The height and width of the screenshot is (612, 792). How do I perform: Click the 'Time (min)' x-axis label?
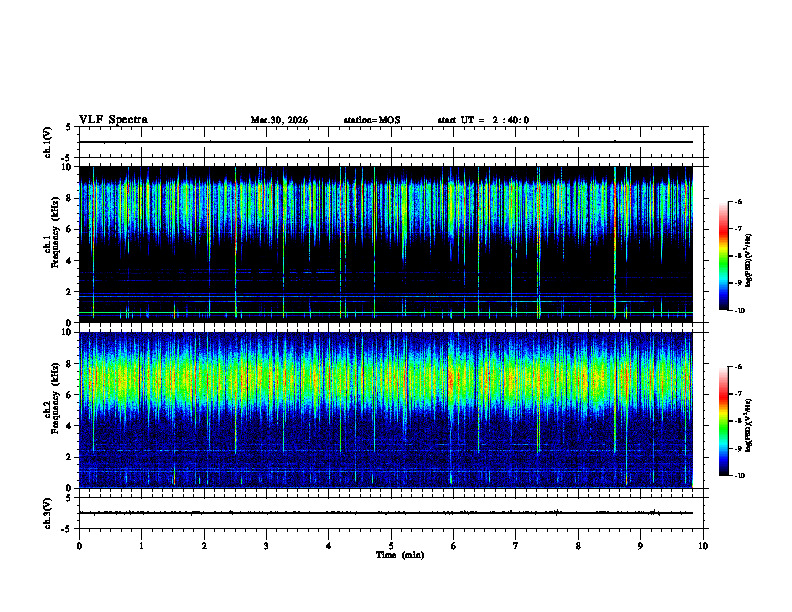[x=400, y=555]
